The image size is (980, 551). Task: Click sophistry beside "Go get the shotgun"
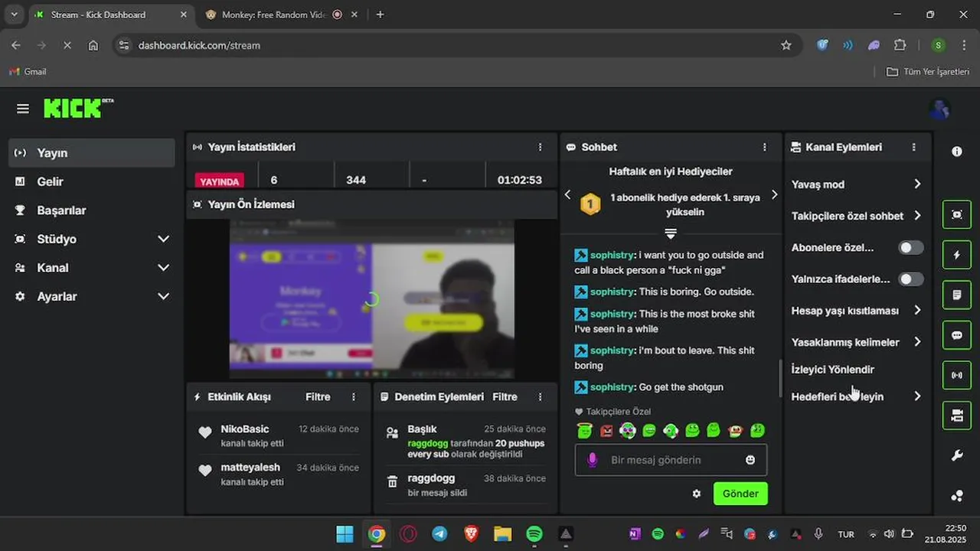coord(612,387)
